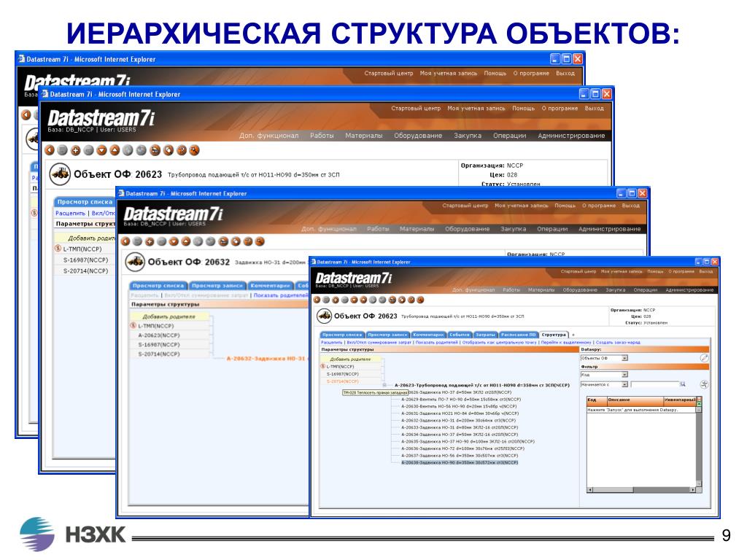
Task: Click Показать родителей link in front window
Action: click(x=436, y=343)
